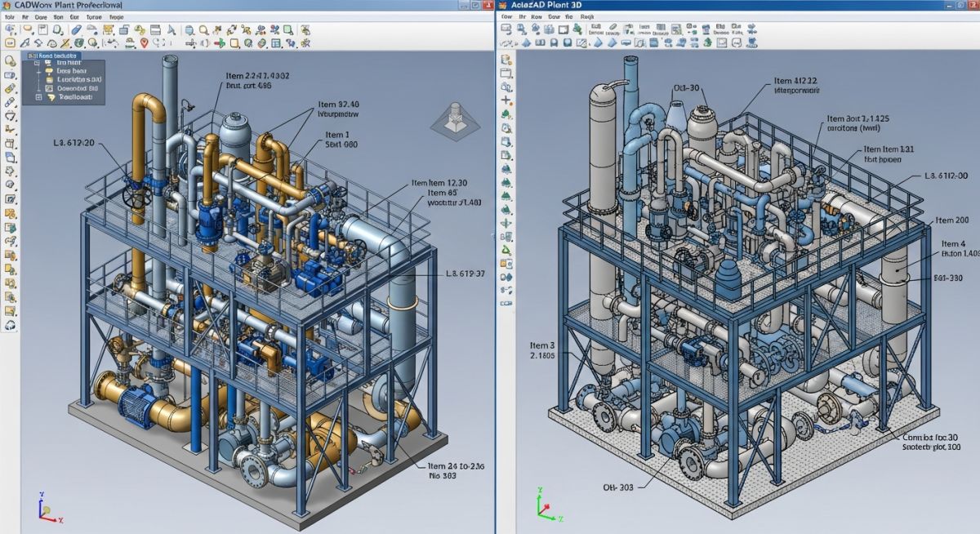Open the "Reqk" menu in Plant 3D window

pos(587,17)
